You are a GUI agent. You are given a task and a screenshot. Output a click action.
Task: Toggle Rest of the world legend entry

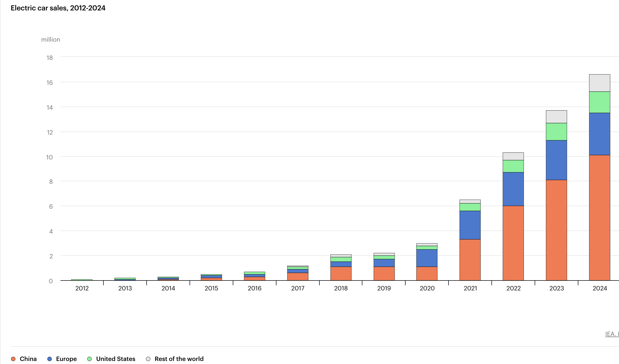point(179,359)
